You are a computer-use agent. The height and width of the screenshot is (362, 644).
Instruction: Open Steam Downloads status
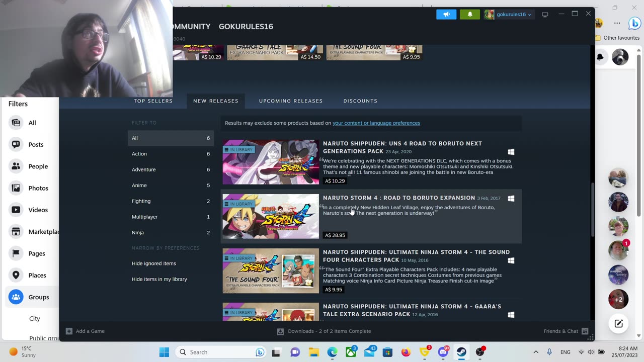coord(324,331)
